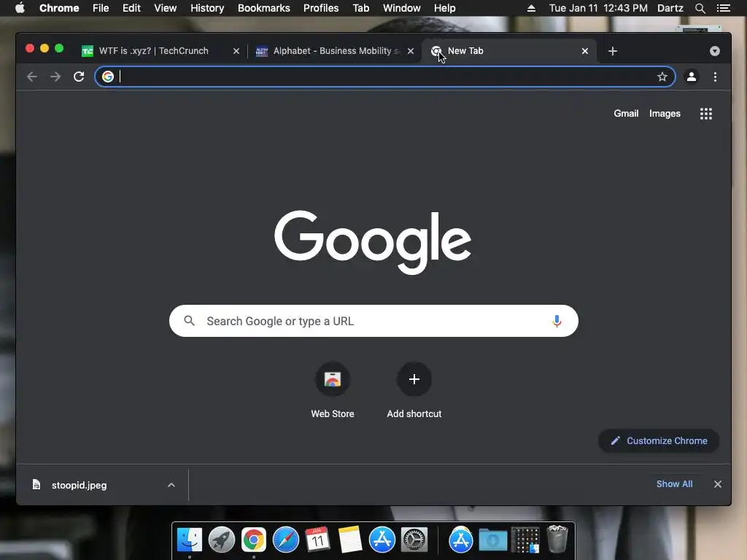The image size is (747, 560).
Task: Open the Downloads folder in the Dock
Action: tap(492, 540)
